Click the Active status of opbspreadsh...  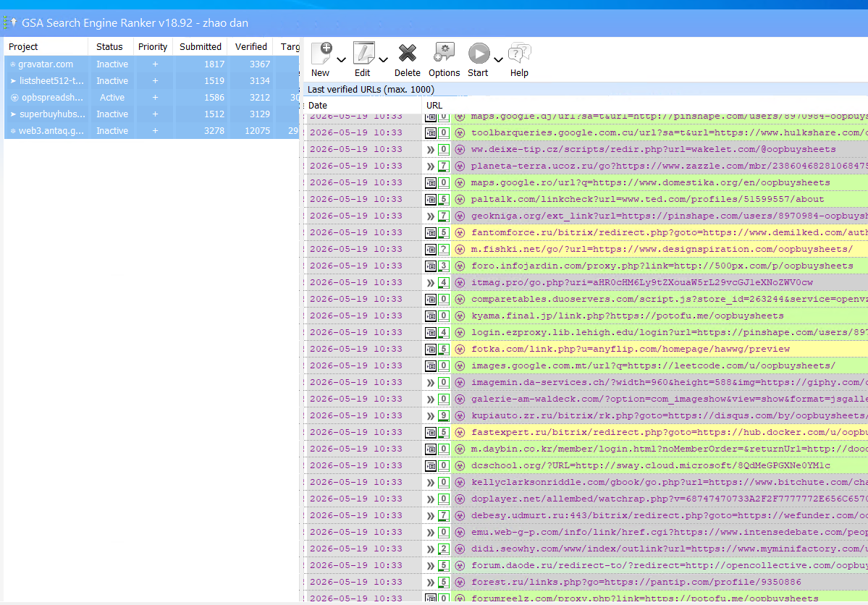(x=111, y=98)
